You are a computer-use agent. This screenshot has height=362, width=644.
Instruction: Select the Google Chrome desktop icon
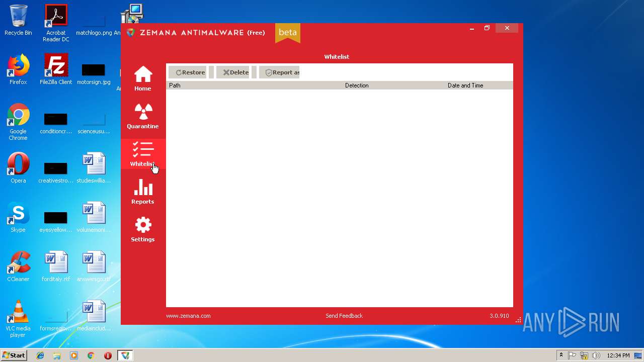(x=18, y=122)
